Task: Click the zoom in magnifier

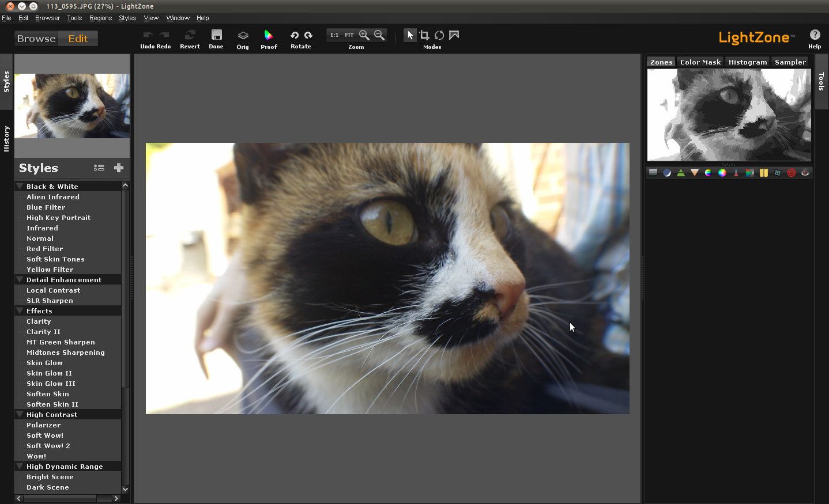Action: (364, 35)
